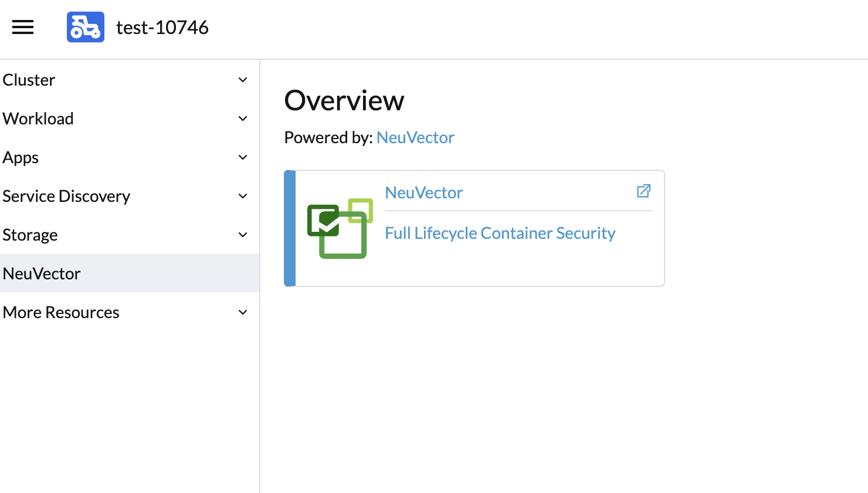Expand the Apps section chevron
This screenshot has width=868, height=493.
pos(242,157)
